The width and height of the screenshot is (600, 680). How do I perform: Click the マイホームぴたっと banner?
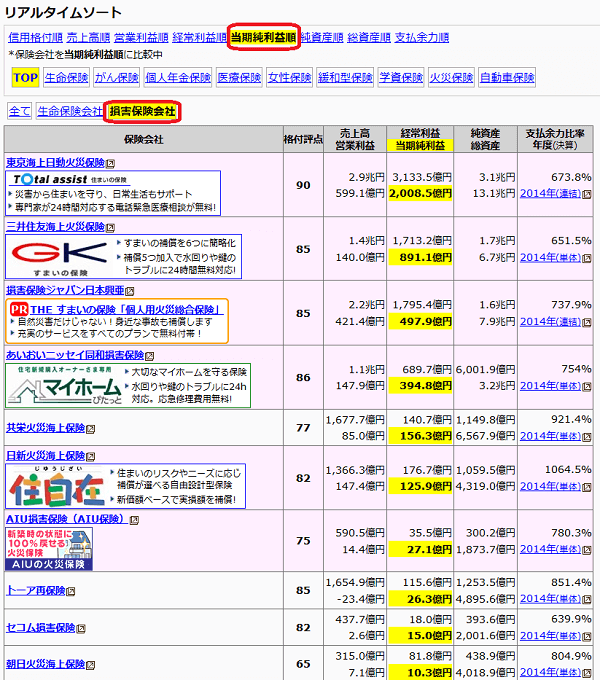pyautogui.click(x=128, y=386)
